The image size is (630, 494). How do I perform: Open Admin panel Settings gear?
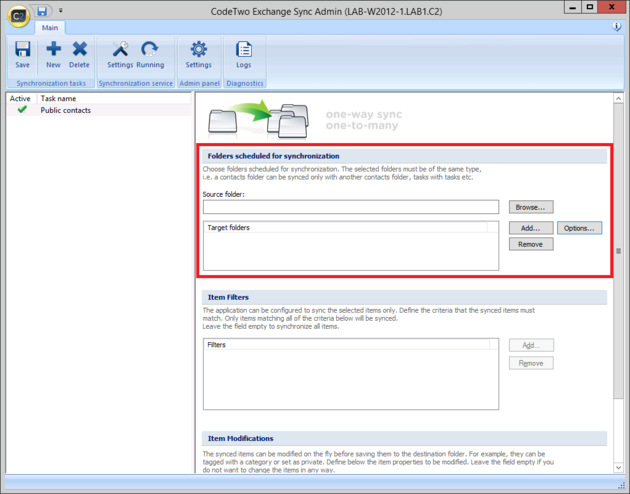(198, 54)
